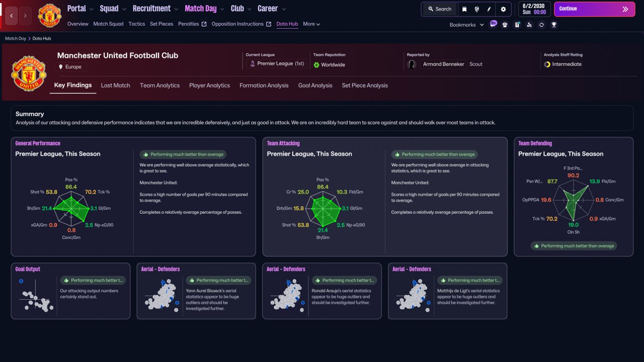Open the Player Analytics tab
Image resolution: width=644 pixels, height=362 pixels.
pyautogui.click(x=209, y=85)
